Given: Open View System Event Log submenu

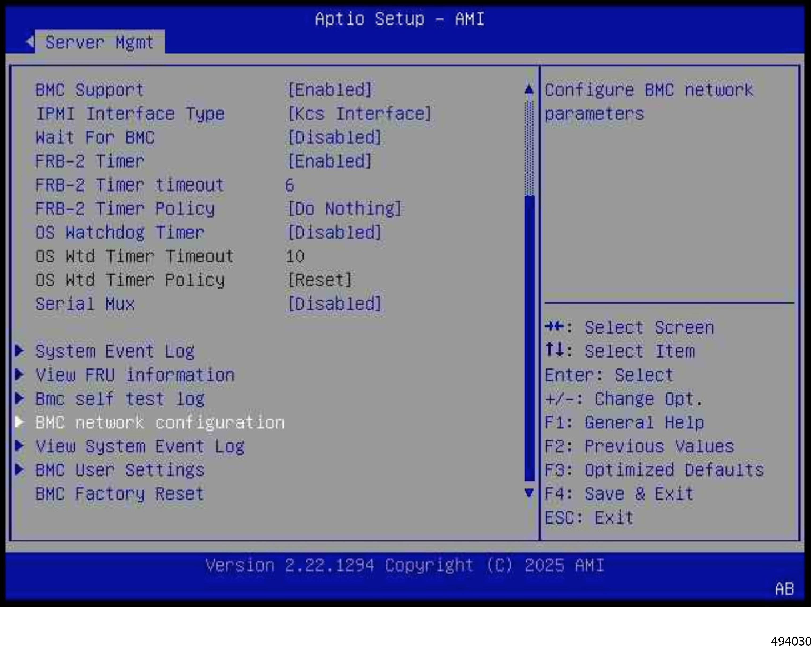Looking at the screenshot, I should (x=140, y=446).
